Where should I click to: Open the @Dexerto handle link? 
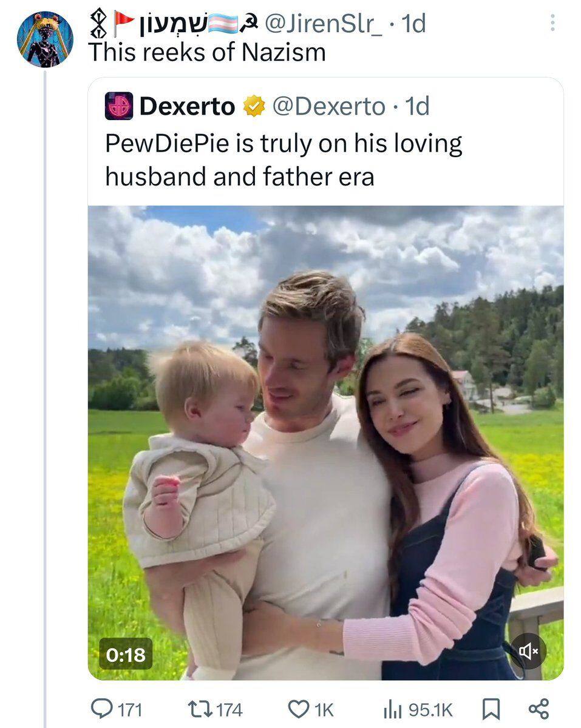[328, 107]
